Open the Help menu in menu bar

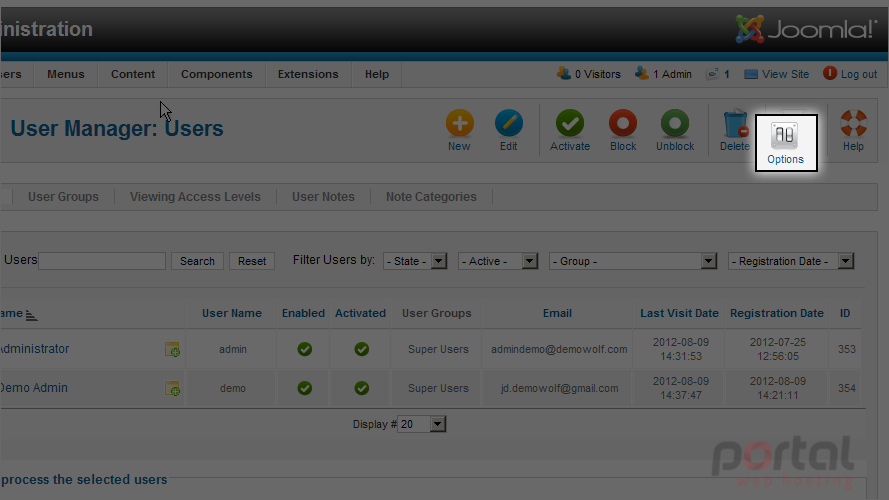click(x=376, y=74)
